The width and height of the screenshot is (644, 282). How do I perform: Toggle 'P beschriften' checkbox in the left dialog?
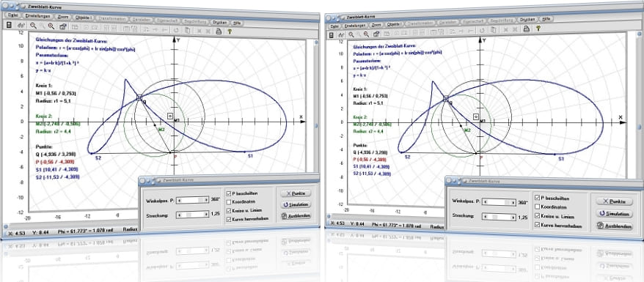228,193
